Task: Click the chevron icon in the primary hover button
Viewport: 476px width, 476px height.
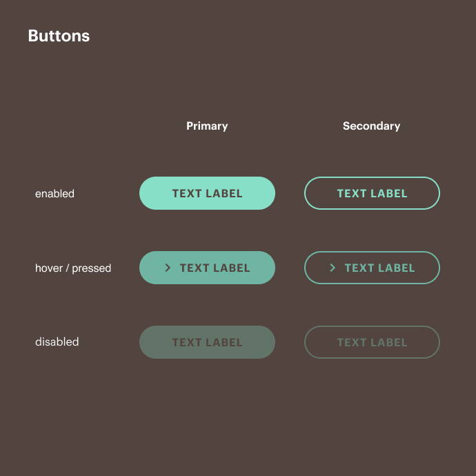Action: point(168,268)
